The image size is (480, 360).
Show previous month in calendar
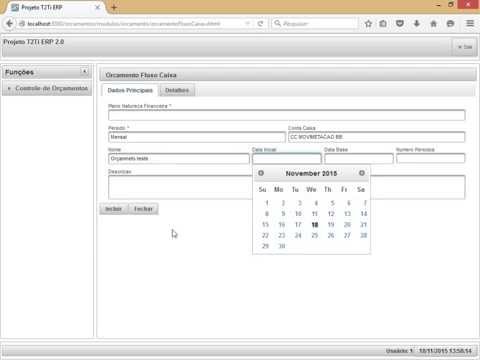tap(261, 173)
